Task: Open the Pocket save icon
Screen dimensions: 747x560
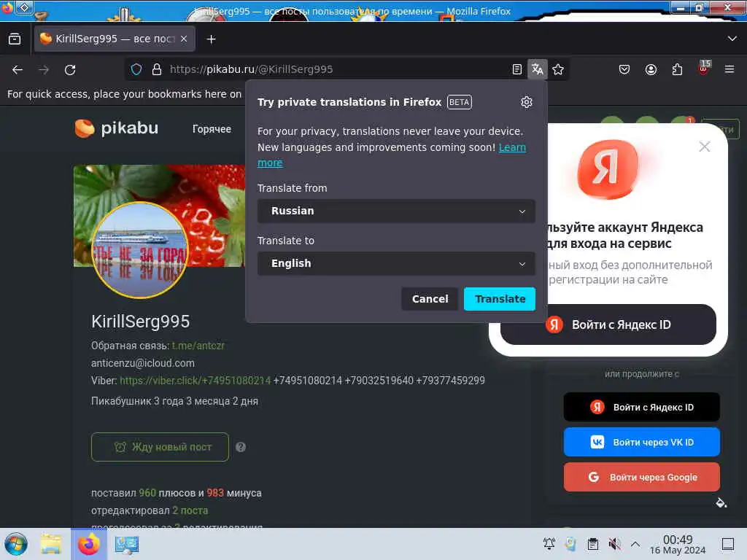Action: coord(624,69)
